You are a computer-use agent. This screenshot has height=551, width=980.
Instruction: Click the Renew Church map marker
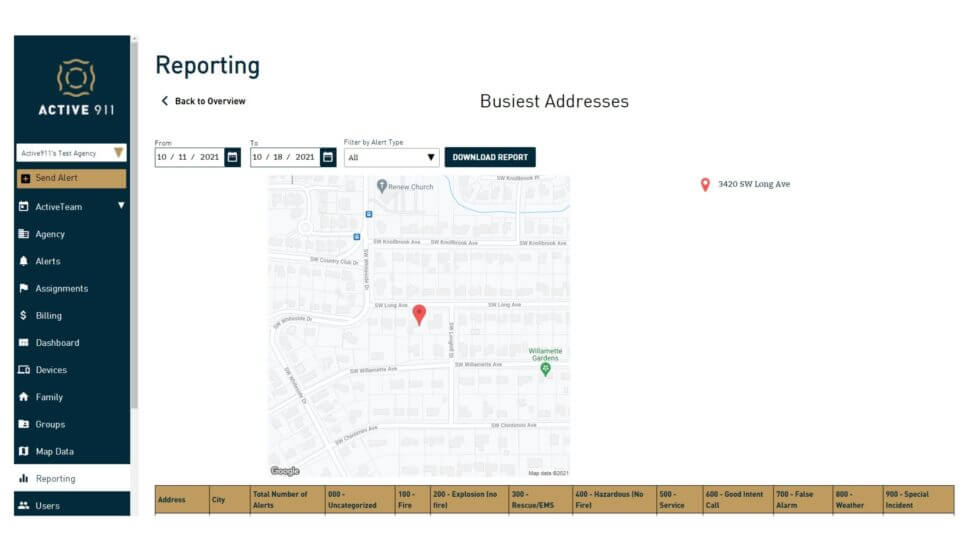(x=382, y=186)
